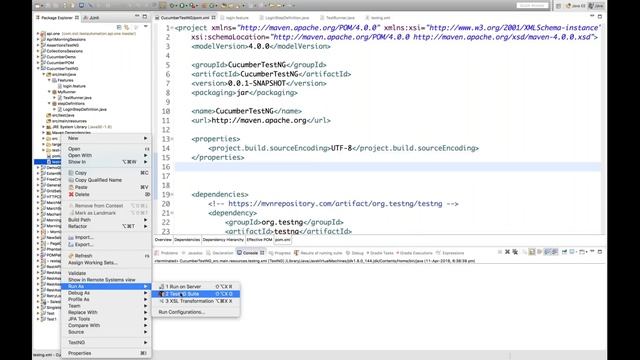Open the JPA Tools submenu
The height and width of the screenshot is (360, 640).
pos(106,319)
